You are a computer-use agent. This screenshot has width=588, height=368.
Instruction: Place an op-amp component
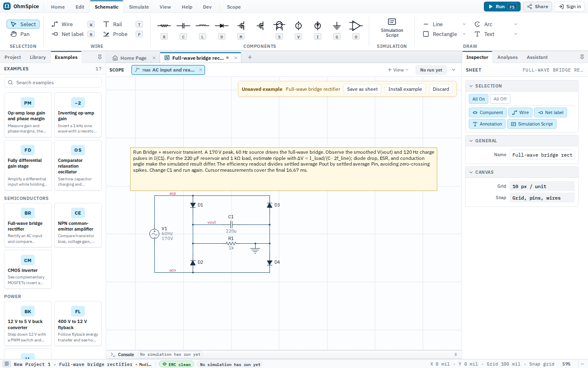[x=356, y=29]
